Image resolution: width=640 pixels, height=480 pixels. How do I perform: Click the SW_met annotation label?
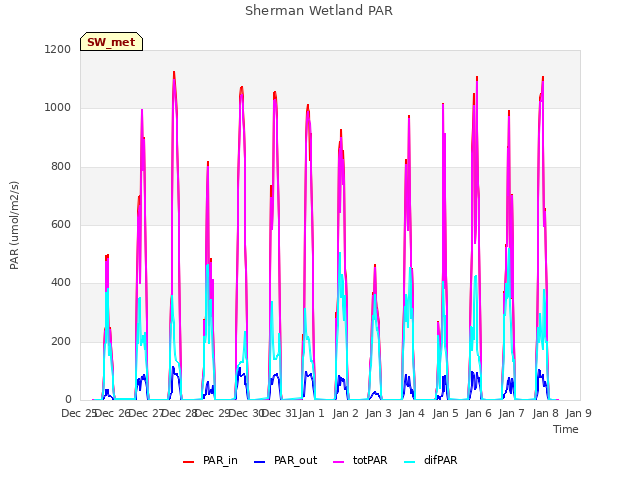111,42
